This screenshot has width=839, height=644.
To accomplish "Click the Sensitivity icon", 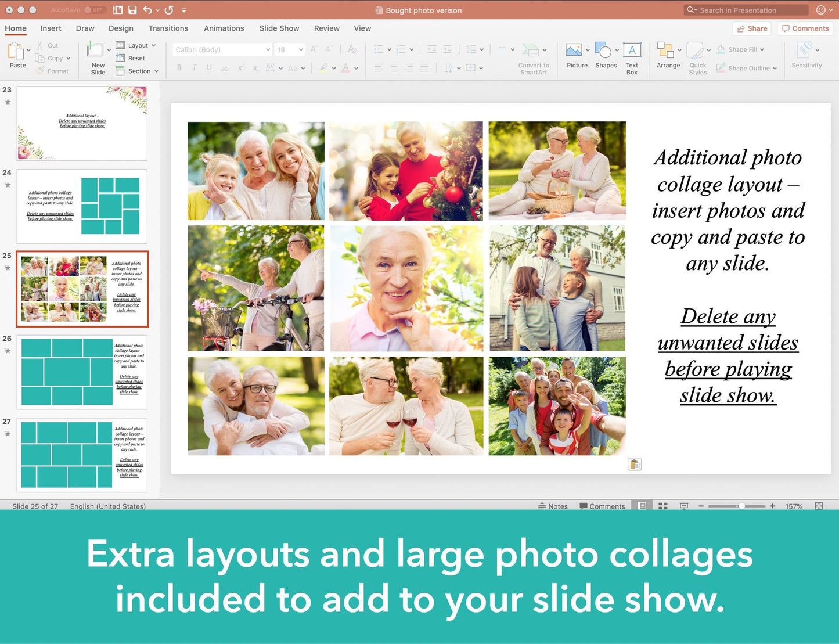I will pyautogui.click(x=806, y=55).
